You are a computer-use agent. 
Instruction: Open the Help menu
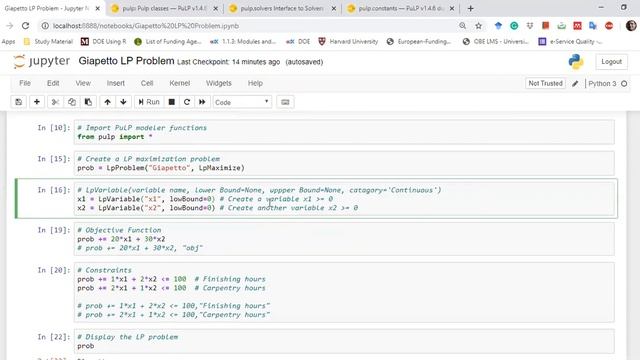click(255, 83)
